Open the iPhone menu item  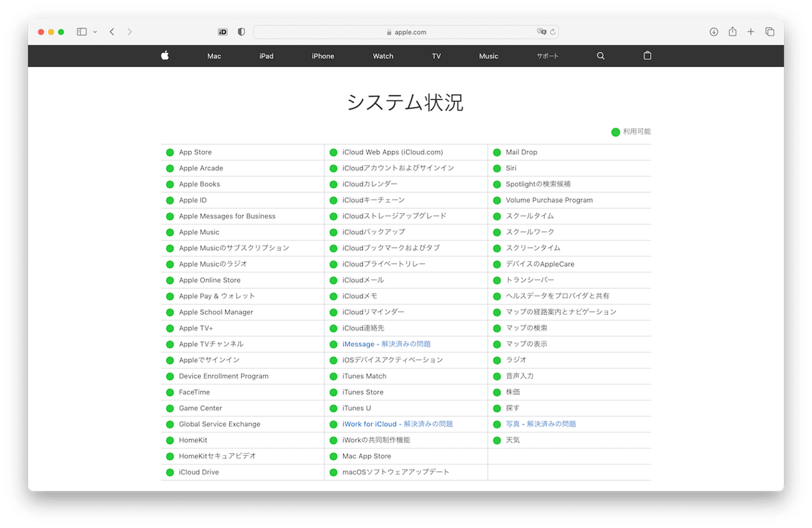(323, 56)
